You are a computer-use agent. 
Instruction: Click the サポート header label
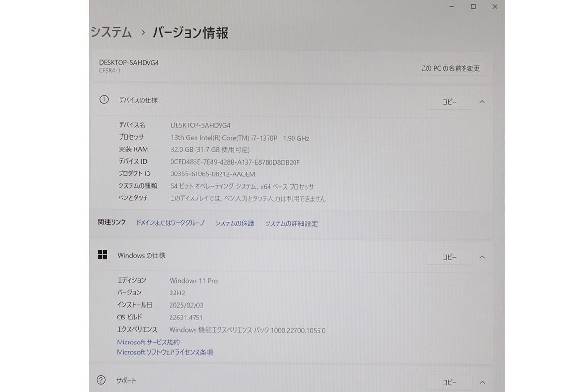(126, 381)
